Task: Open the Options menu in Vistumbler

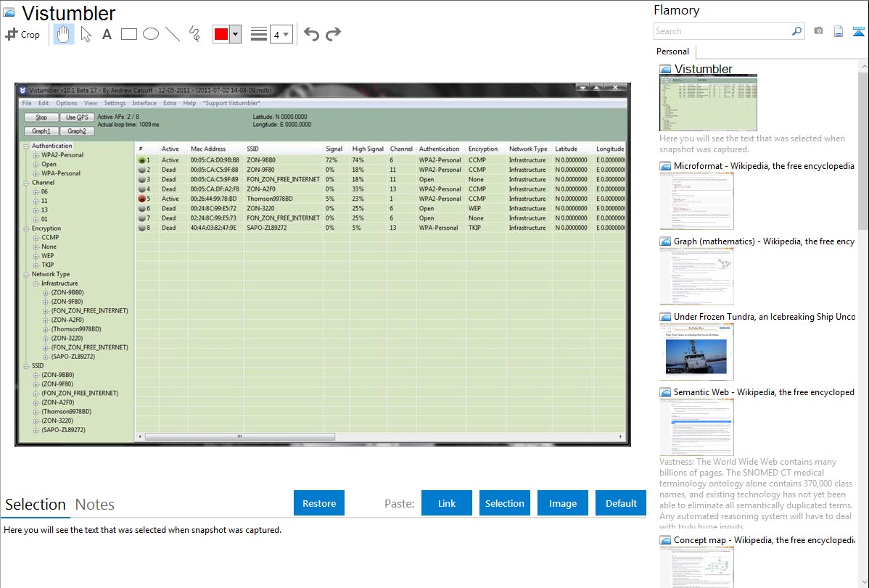Action: coord(67,103)
